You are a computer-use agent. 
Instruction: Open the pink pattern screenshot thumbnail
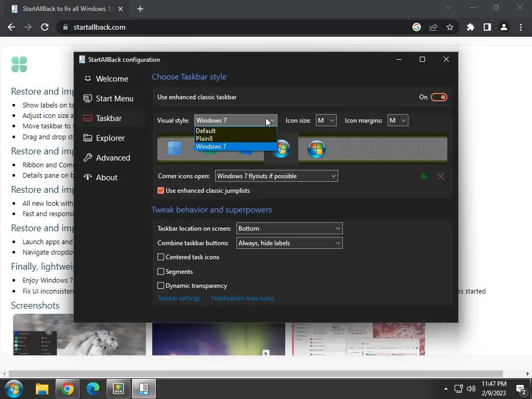click(x=358, y=339)
